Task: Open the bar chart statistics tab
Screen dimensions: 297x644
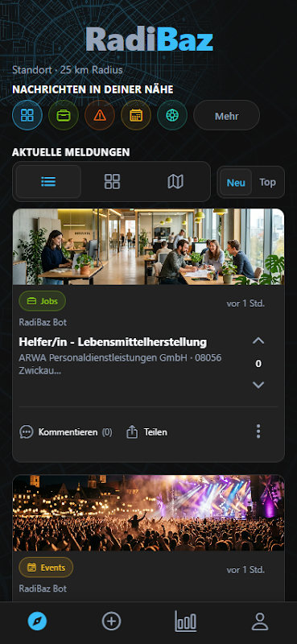Action: pos(186,621)
